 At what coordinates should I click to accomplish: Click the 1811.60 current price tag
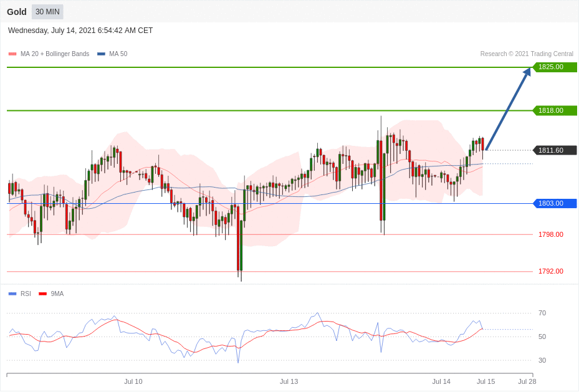click(x=555, y=150)
